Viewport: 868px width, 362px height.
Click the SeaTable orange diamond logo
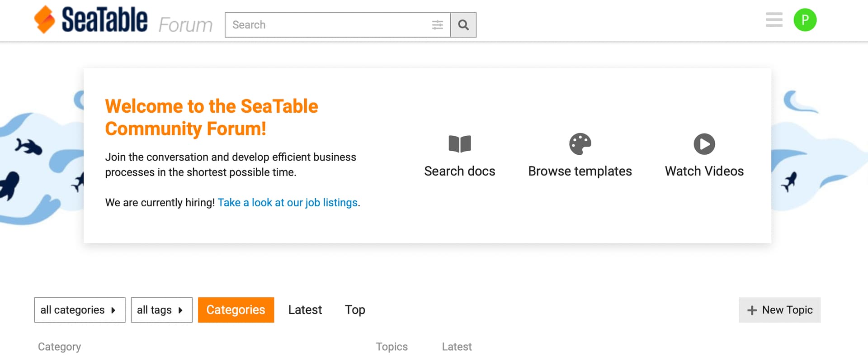(x=44, y=20)
